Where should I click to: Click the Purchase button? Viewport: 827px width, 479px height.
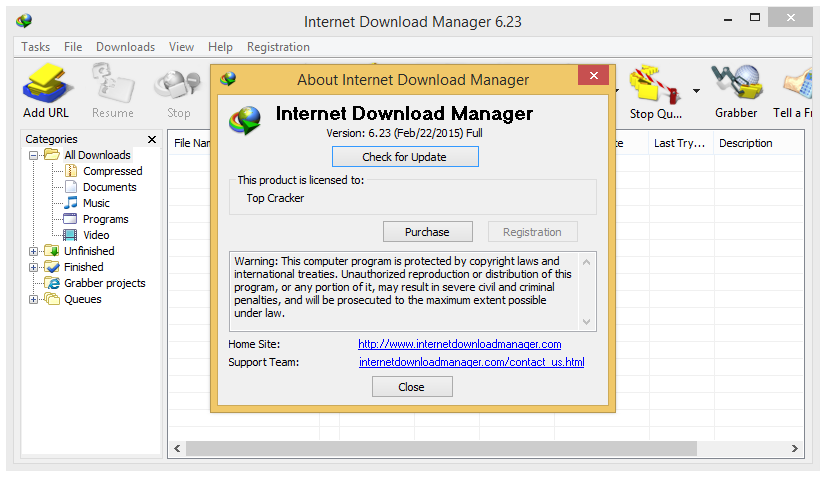click(x=427, y=232)
